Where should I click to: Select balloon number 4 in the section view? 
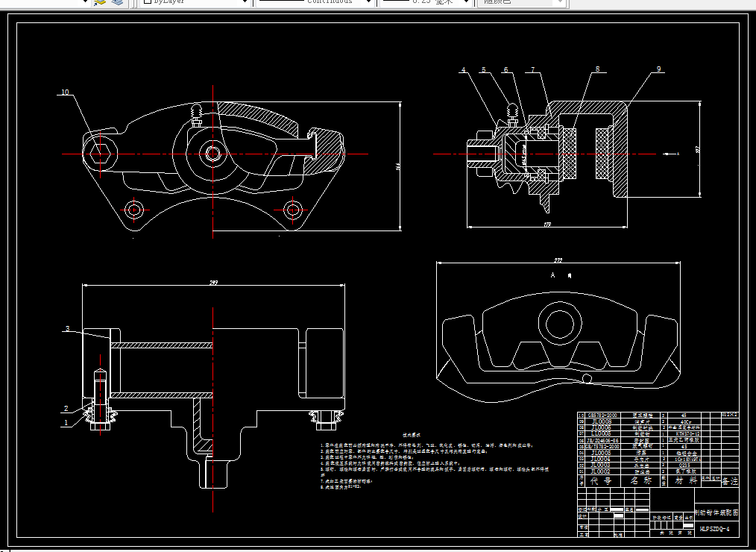point(463,69)
